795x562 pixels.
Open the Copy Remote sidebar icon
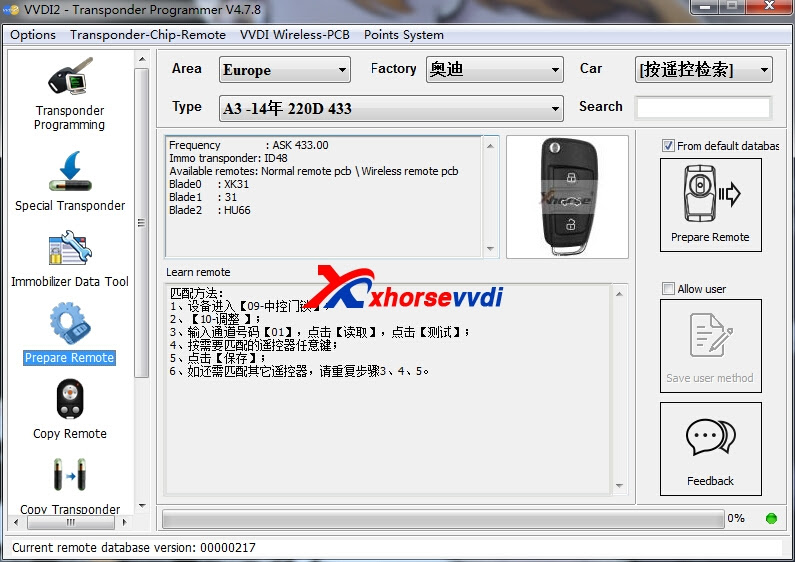pyautogui.click(x=70, y=399)
